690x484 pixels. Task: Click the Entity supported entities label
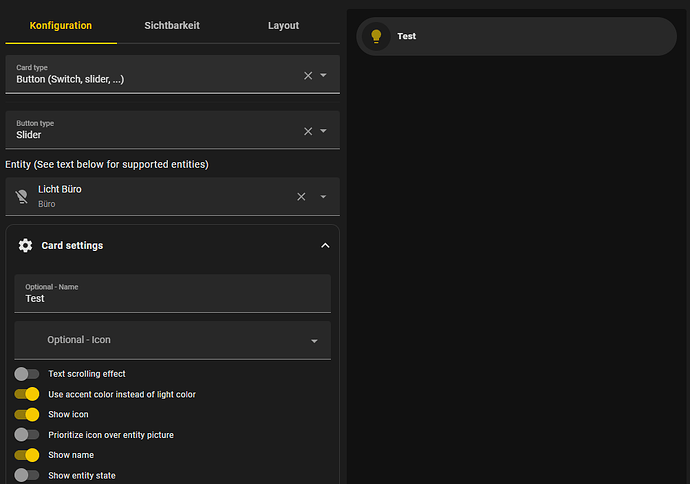click(106, 165)
